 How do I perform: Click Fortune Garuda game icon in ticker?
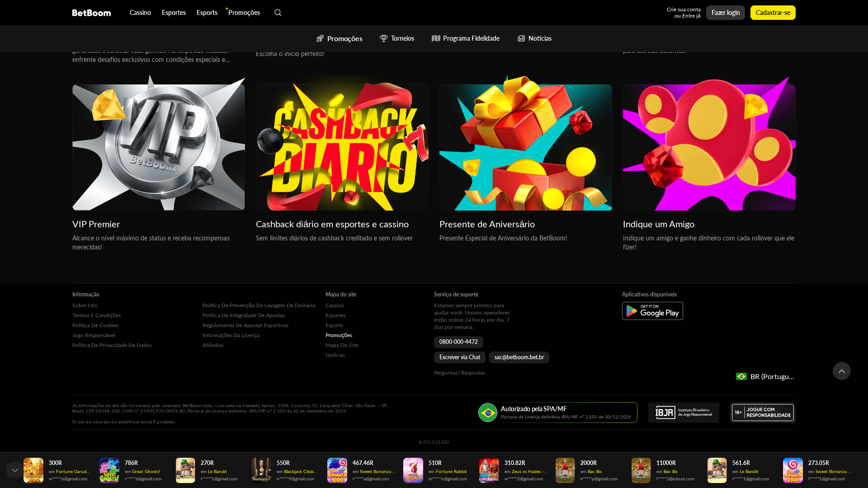click(x=33, y=470)
